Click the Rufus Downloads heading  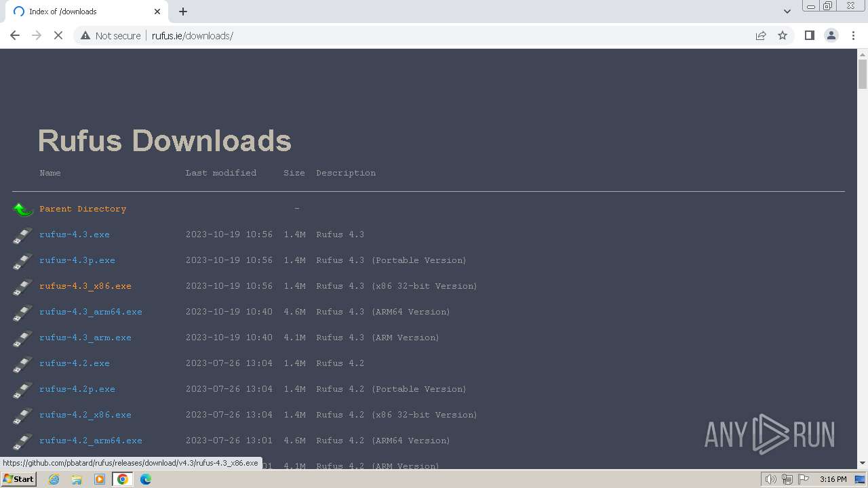(165, 141)
